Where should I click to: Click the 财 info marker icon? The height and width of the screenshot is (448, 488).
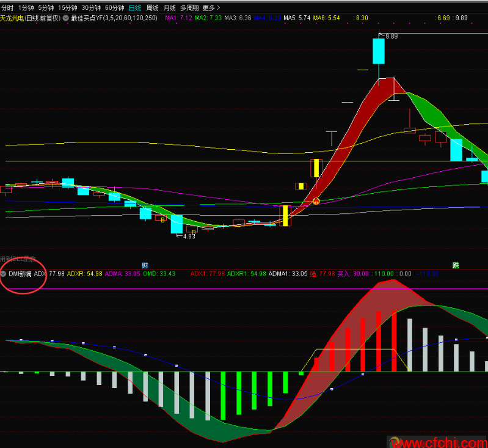145,265
